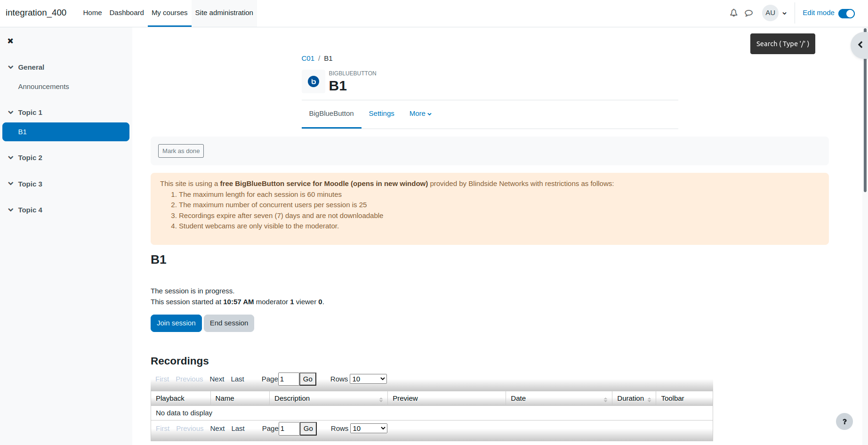Focus the top Page number field
Screen dimensions: 868x445
[x=289, y=379]
